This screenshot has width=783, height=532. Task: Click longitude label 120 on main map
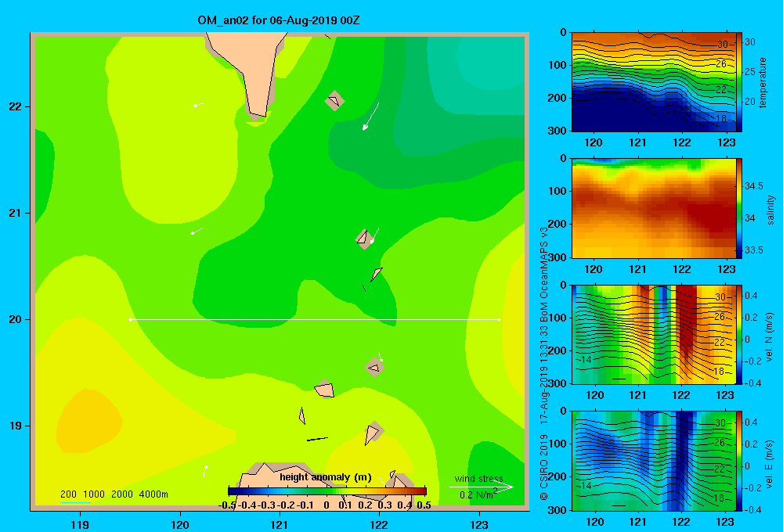180,524
